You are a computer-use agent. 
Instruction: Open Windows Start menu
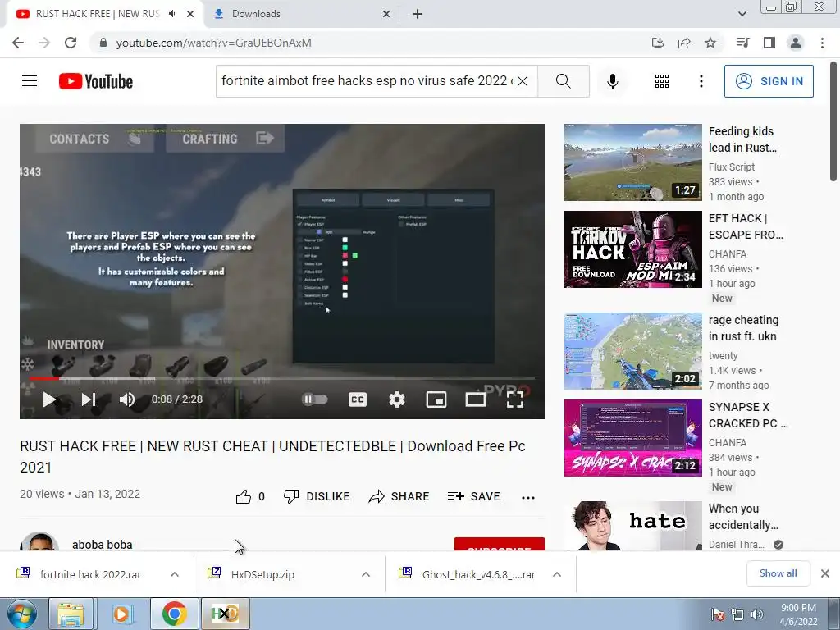(x=21, y=614)
